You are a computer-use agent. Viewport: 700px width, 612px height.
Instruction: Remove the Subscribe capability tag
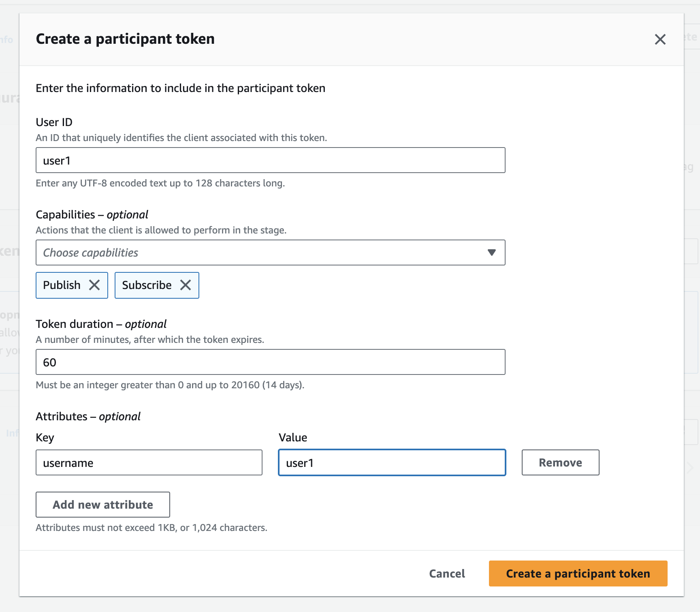click(x=186, y=285)
